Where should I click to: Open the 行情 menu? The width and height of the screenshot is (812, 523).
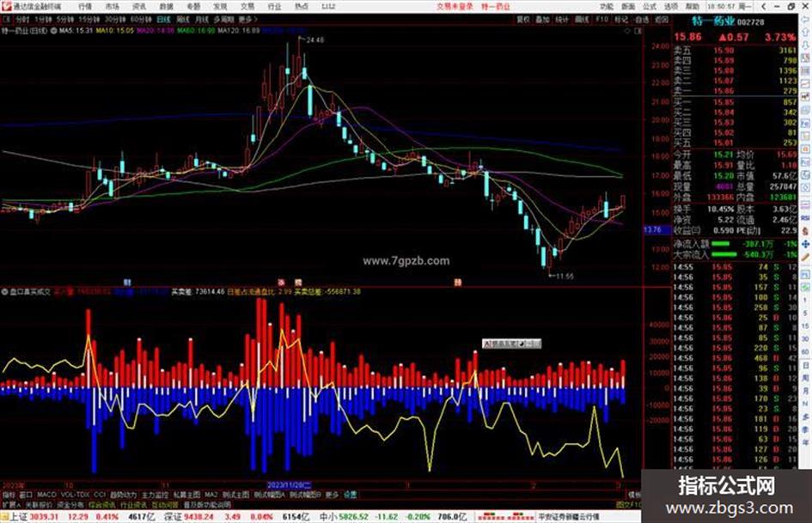[85, 7]
